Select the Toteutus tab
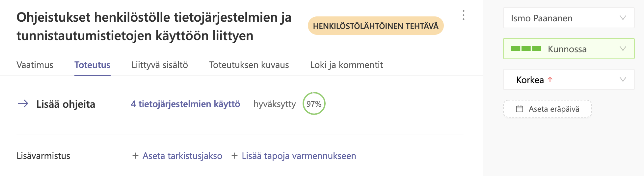The image size is (644, 176). [93, 65]
